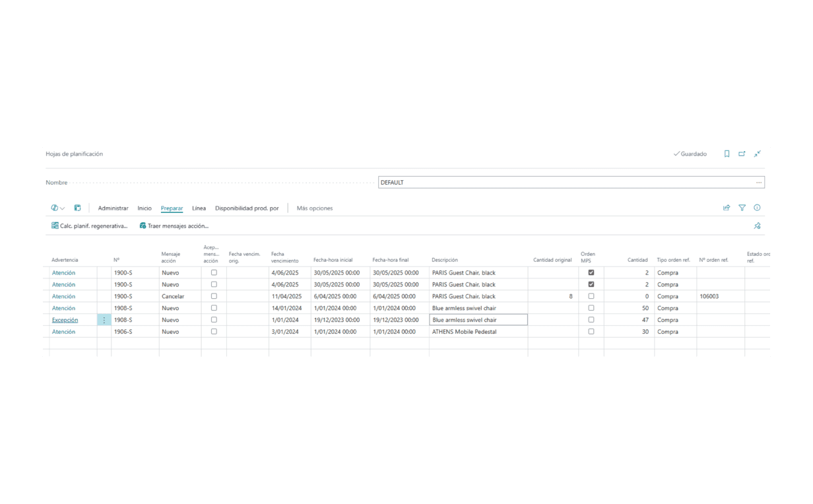Click the share icon in the action bar
Viewport: 813px width, 504px height.
pos(727,208)
